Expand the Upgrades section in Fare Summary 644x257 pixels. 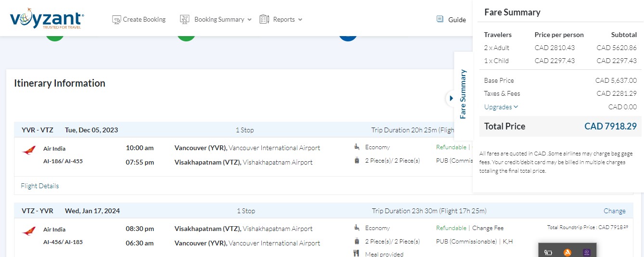(x=501, y=107)
